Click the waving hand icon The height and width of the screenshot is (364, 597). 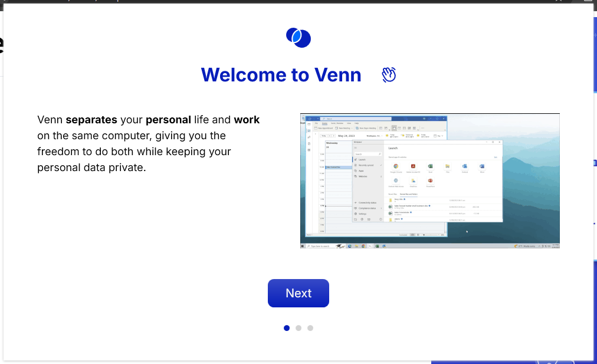tap(389, 74)
